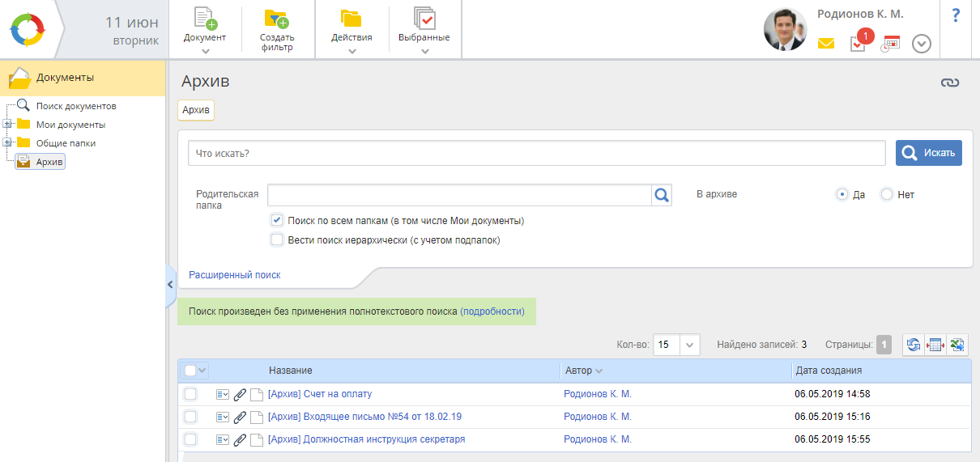This screenshot has width=980, height=462.
Task: Click attachment paperclip icon for Счет на оплату
Action: click(240, 395)
